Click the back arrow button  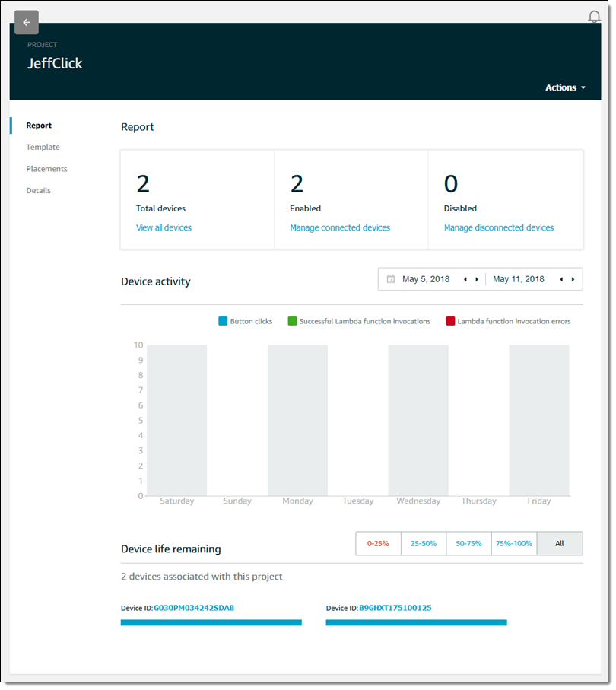coord(27,22)
